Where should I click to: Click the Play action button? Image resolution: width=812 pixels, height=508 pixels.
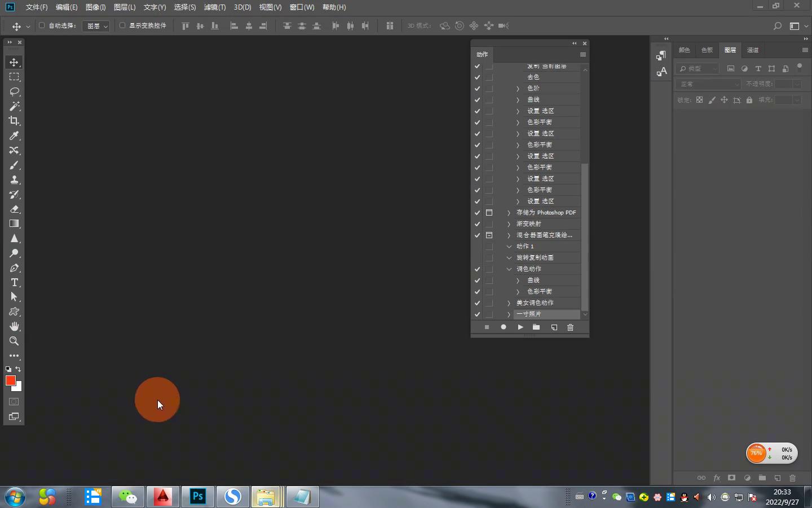coord(520,327)
